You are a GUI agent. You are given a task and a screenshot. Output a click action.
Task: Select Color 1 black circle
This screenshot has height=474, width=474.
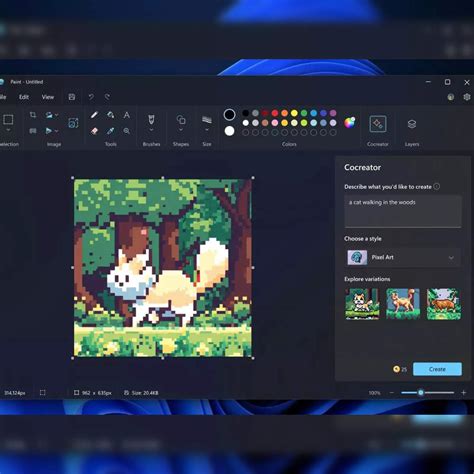coord(229,115)
